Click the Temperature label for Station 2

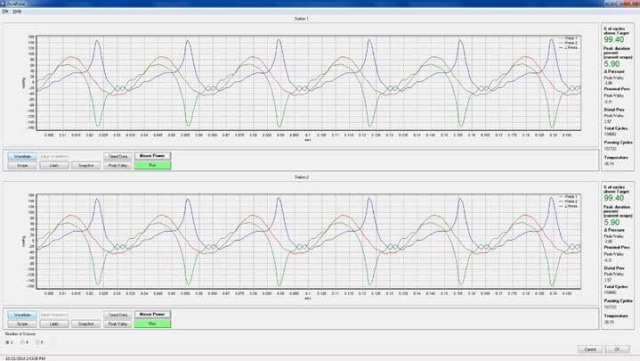click(x=616, y=316)
